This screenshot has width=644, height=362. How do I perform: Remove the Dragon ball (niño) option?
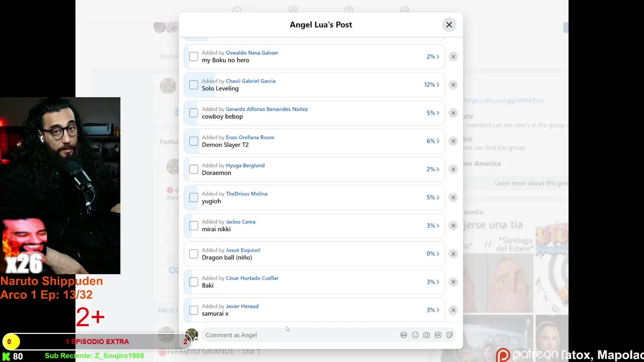pos(453,254)
